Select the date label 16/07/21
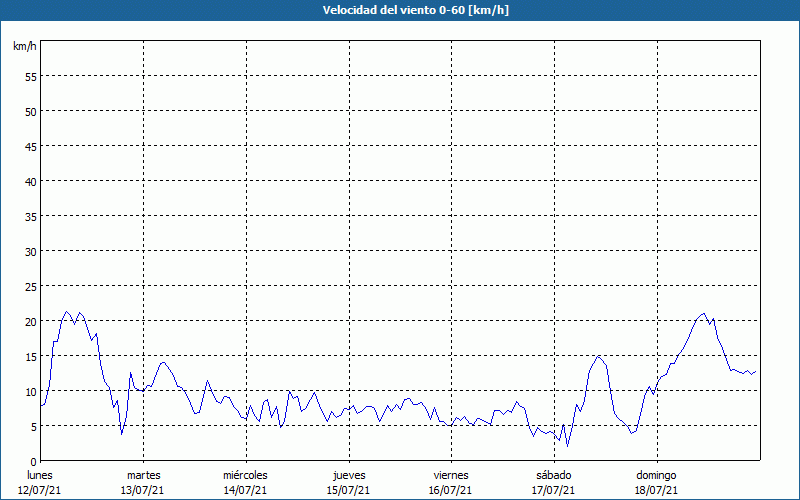800x500 pixels. (451, 490)
